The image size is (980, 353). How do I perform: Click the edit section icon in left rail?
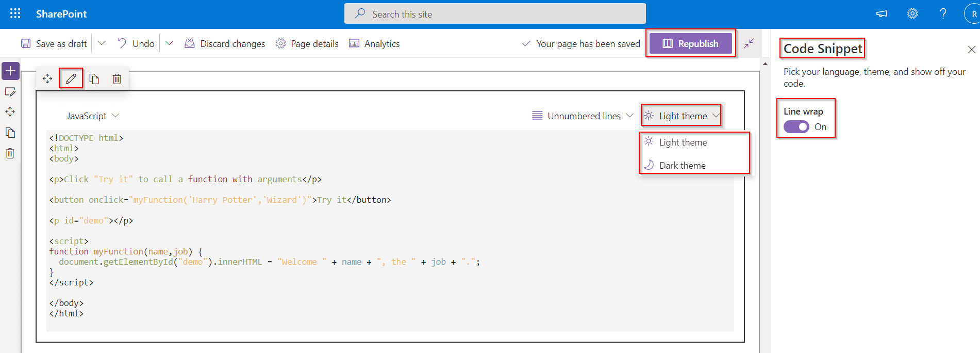10,92
